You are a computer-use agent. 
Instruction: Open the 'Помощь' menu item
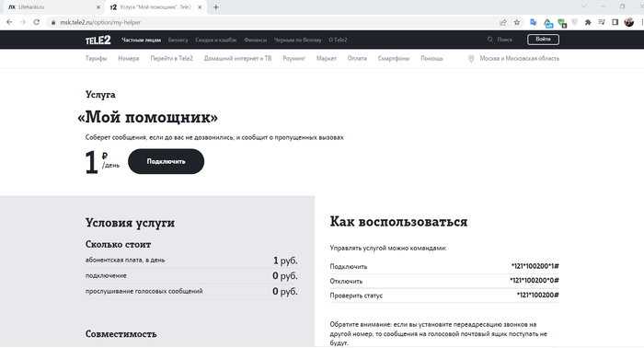pyautogui.click(x=431, y=58)
